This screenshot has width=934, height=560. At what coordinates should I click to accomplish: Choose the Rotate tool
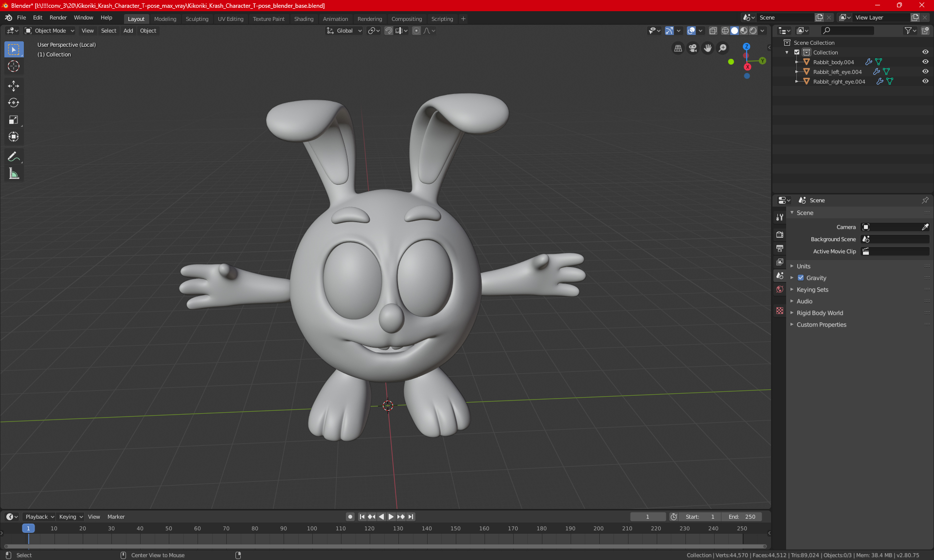pos(14,103)
